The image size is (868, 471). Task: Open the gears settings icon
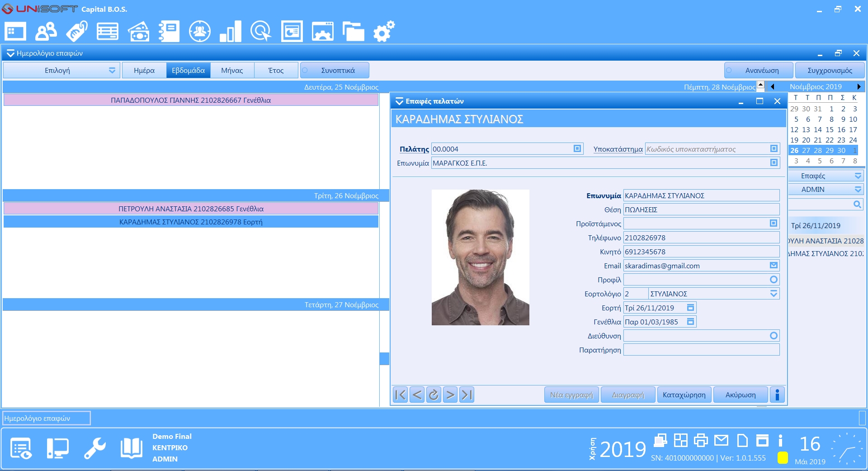pos(384,32)
